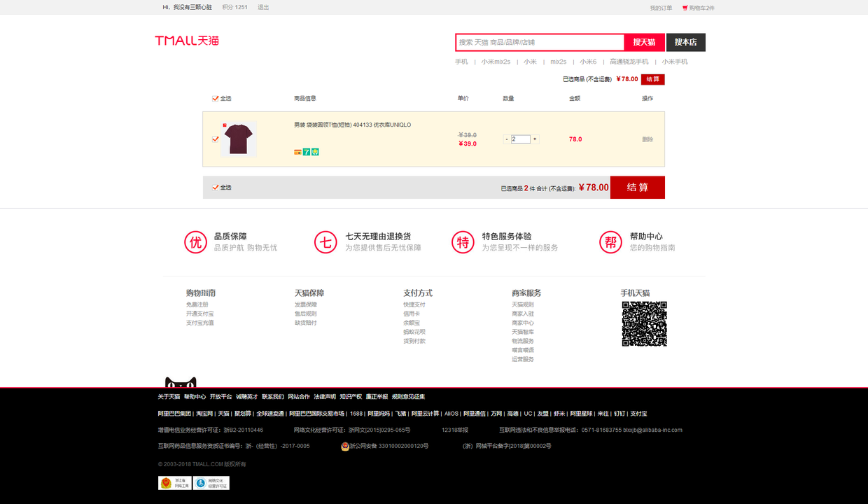Select the 手机 hot search keyword
Viewport: 868px width, 504px height.
(461, 62)
